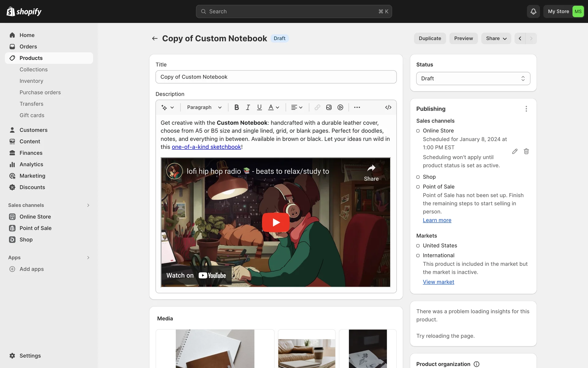
Task: Delete the Online Store schedule with trash icon
Action: point(526,151)
